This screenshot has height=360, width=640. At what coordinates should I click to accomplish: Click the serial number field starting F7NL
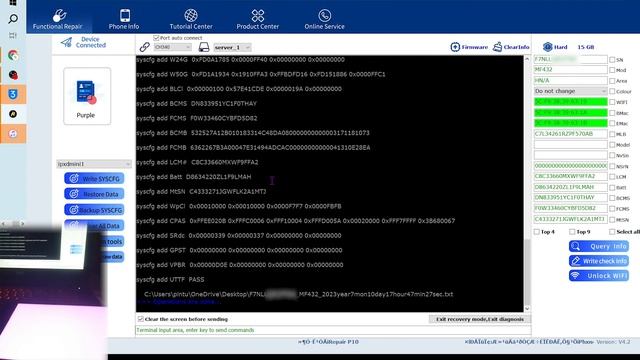[570, 59]
